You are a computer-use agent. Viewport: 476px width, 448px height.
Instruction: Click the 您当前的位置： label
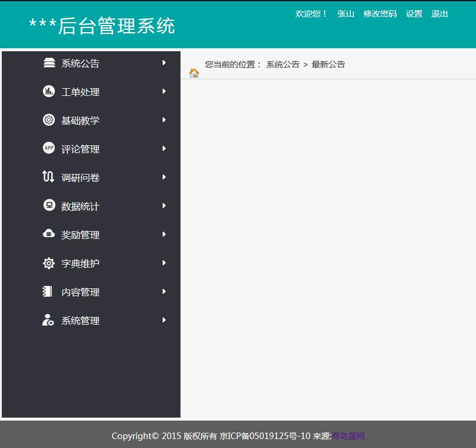tap(233, 64)
